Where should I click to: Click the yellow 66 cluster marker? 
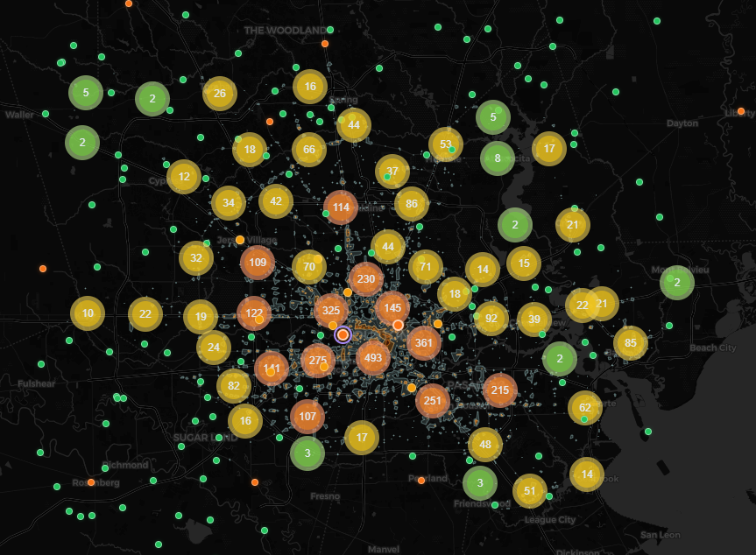(309, 150)
